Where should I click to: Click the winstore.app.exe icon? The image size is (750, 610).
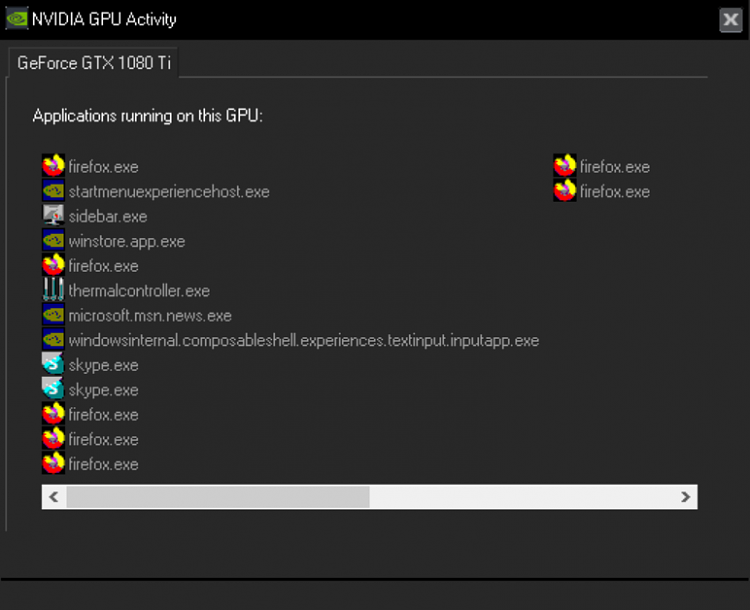pyautogui.click(x=54, y=241)
